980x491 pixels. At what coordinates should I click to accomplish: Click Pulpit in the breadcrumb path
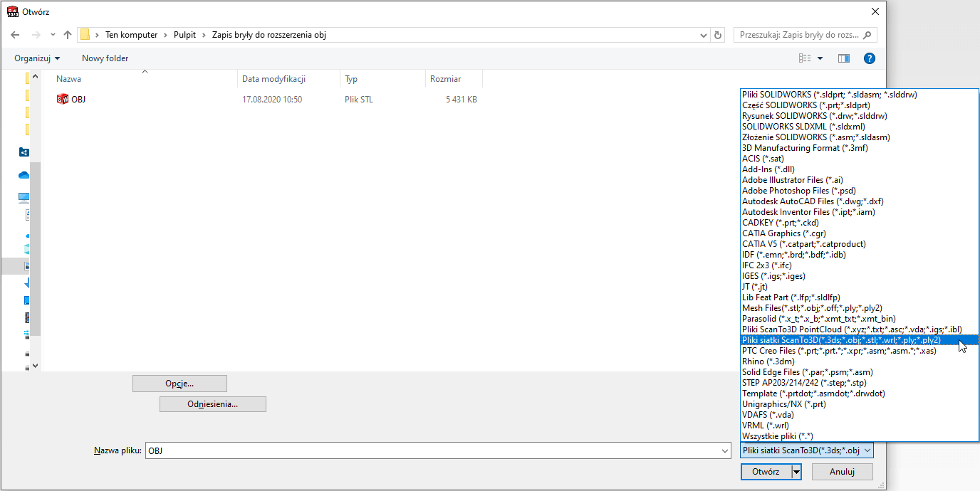[185, 35]
